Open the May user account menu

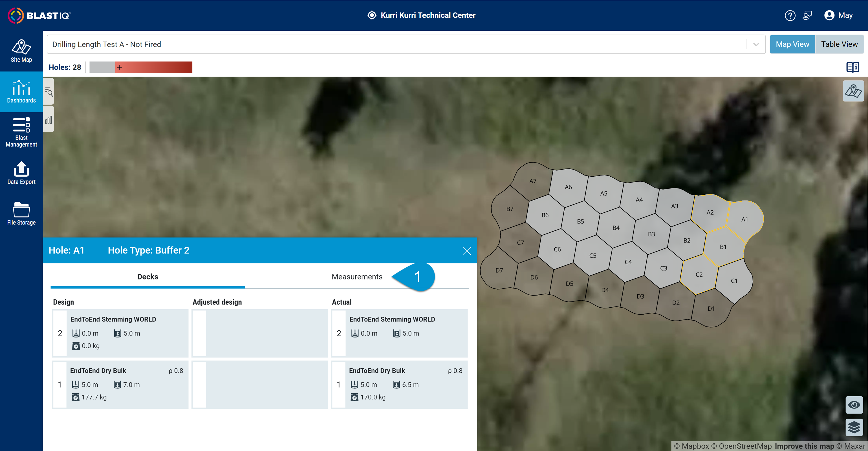pyautogui.click(x=838, y=15)
